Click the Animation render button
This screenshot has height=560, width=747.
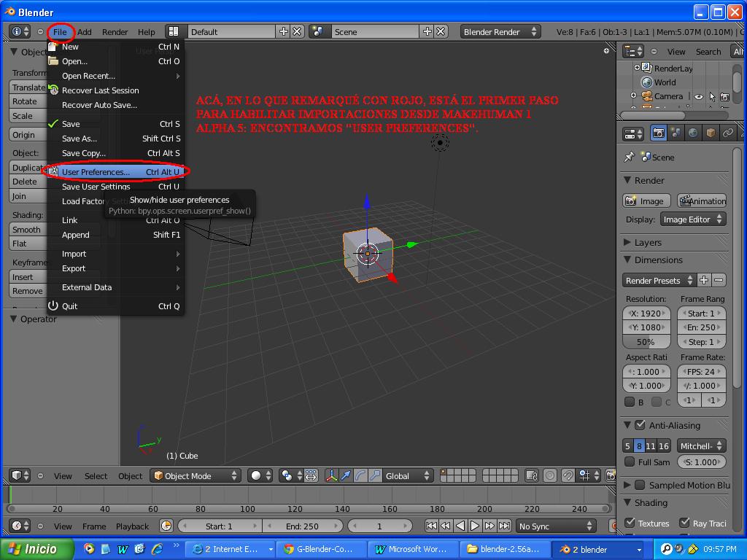[702, 201]
